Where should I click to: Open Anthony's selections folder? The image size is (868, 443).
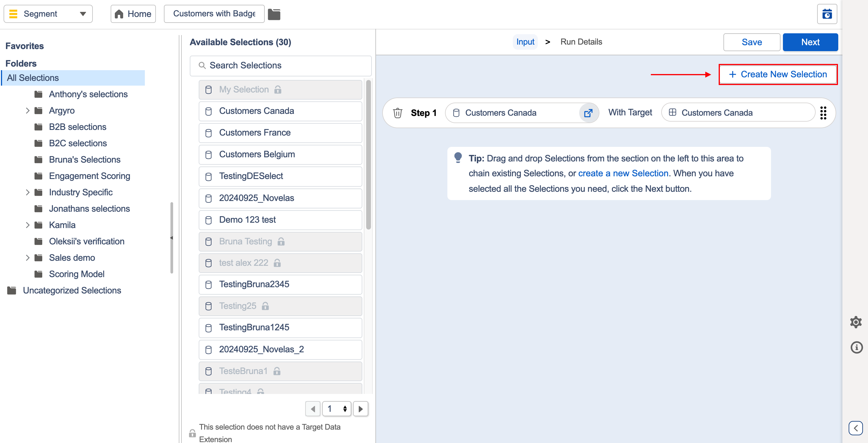coord(88,94)
